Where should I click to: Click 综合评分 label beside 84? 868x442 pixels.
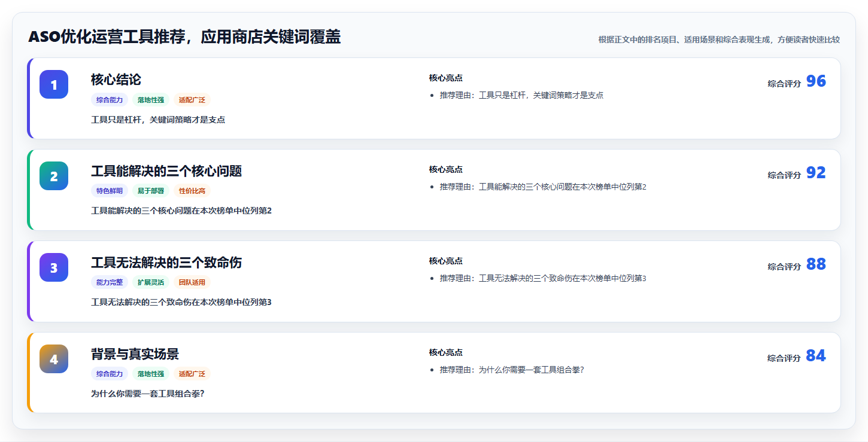click(784, 358)
